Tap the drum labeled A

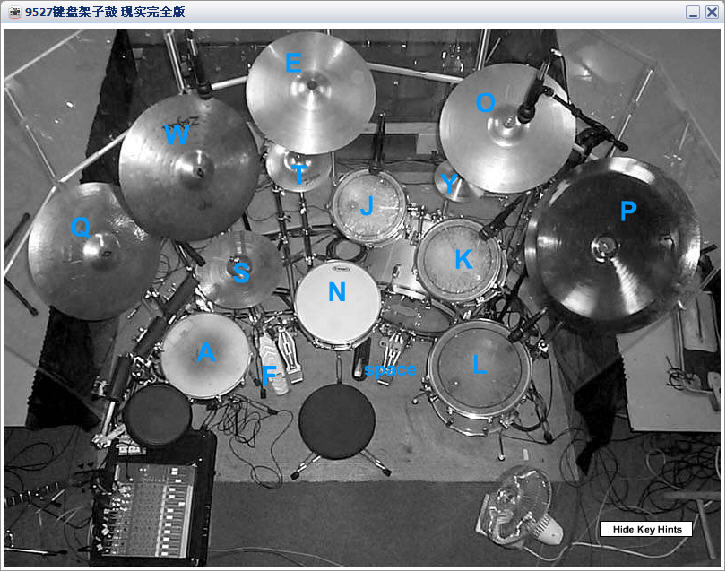(x=205, y=355)
